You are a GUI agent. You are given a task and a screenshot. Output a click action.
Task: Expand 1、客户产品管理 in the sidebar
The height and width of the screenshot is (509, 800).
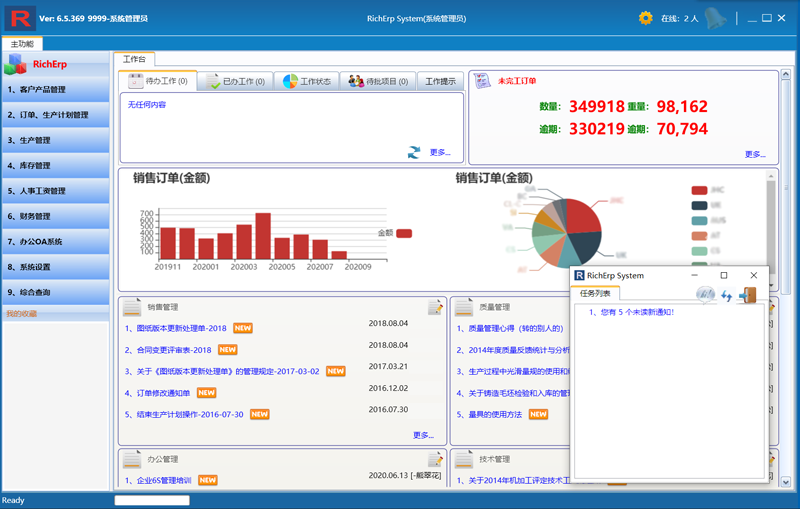55,90
